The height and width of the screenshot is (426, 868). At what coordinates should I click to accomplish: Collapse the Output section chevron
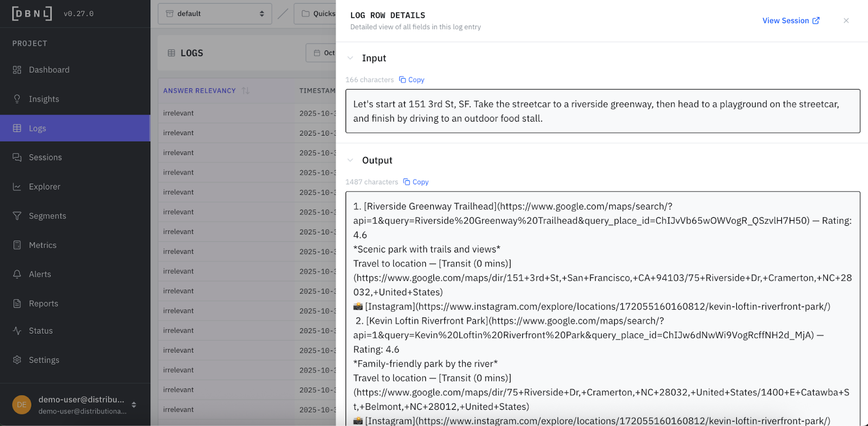pyautogui.click(x=350, y=161)
